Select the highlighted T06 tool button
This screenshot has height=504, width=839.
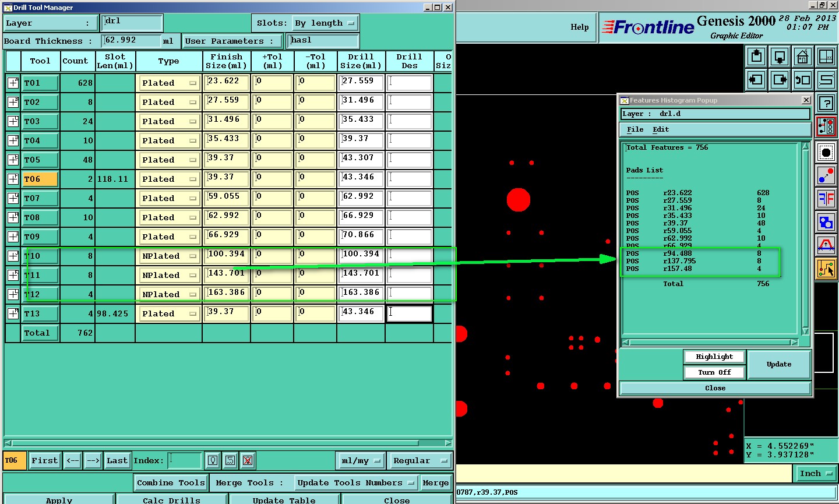pyautogui.click(x=40, y=179)
